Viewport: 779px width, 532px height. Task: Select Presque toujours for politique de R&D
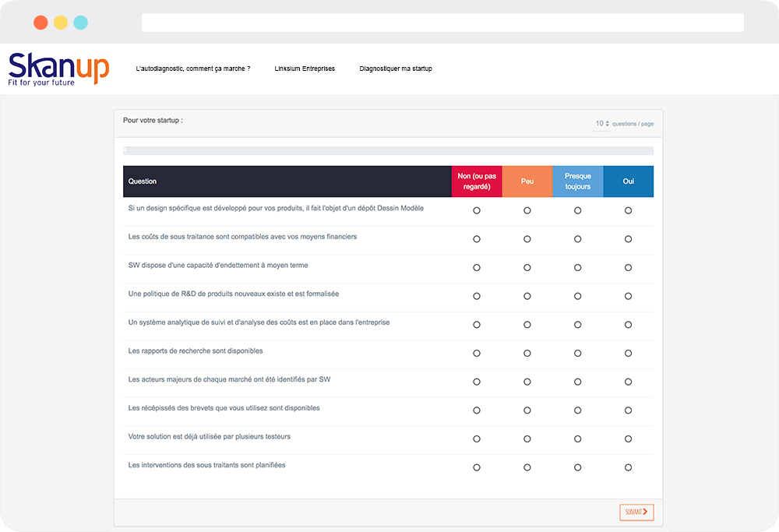[578, 296]
